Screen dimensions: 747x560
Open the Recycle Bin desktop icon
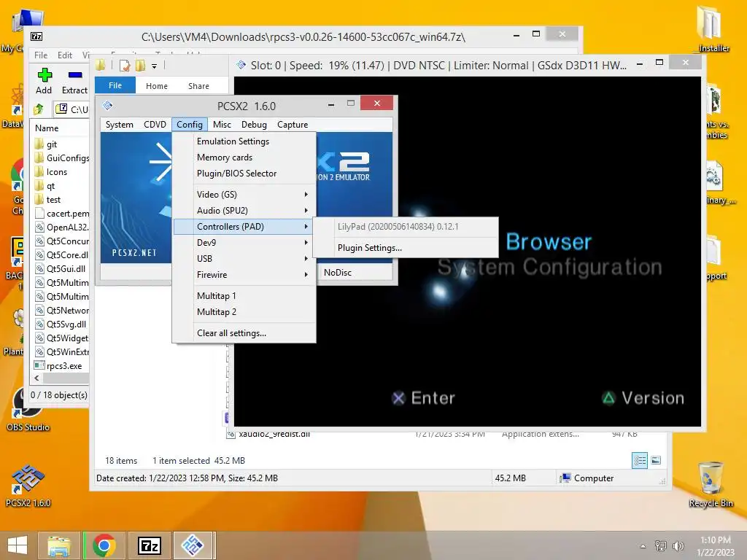coord(711,485)
